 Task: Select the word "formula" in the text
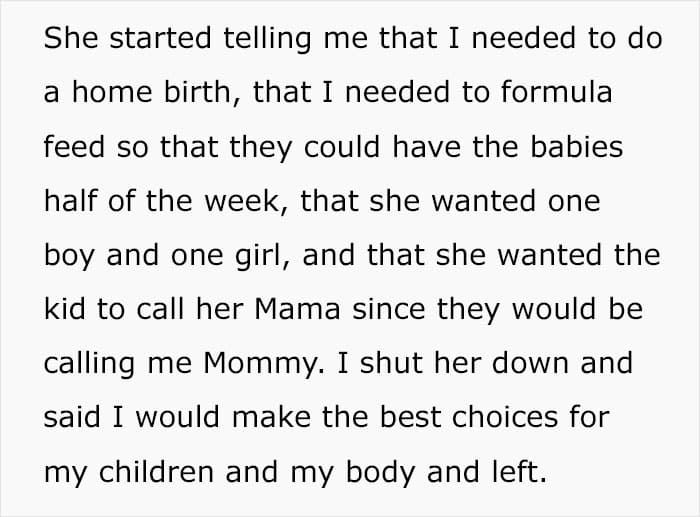click(x=556, y=92)
